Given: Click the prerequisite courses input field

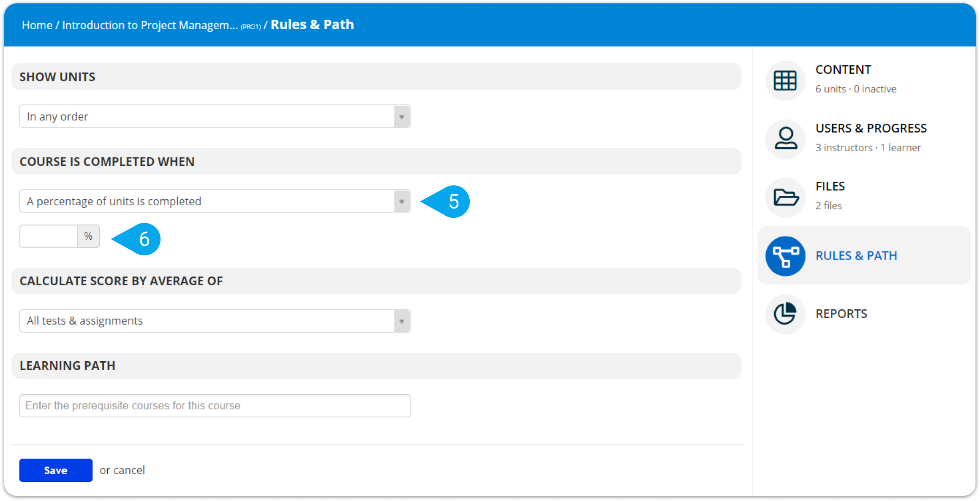Looking at the screenshot, I should tap(215, 406).
